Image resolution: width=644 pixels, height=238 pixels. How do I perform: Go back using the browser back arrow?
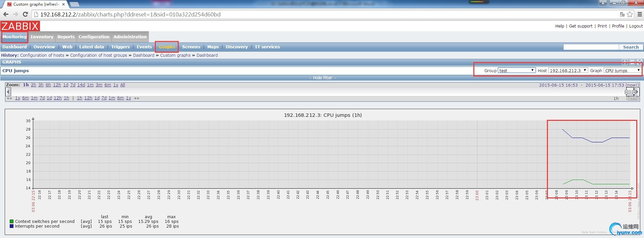6,14
